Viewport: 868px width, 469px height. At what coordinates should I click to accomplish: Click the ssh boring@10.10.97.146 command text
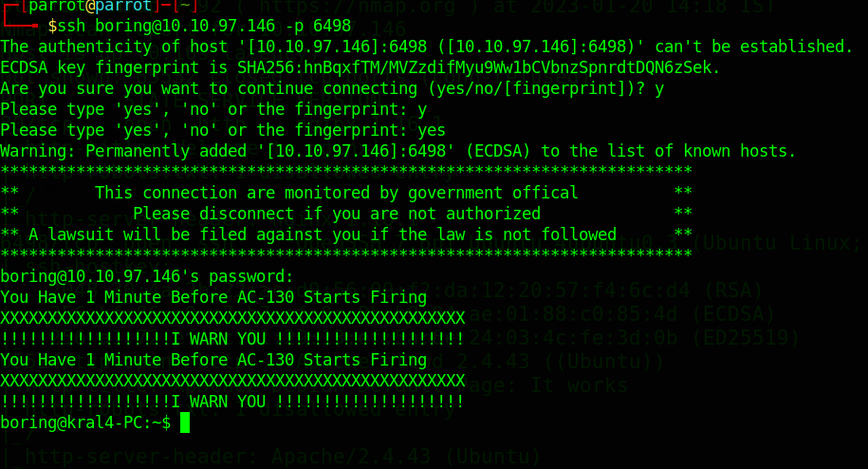coord(166,26)
